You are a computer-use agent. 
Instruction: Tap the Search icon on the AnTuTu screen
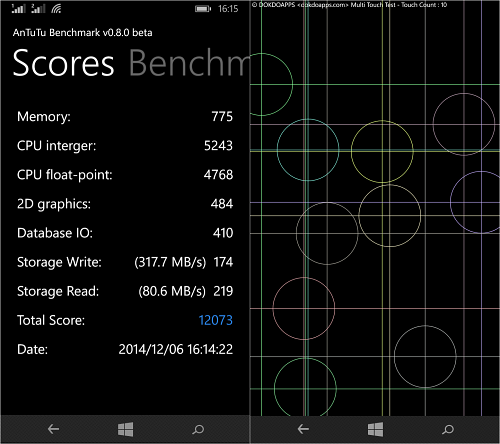[198, 429]
